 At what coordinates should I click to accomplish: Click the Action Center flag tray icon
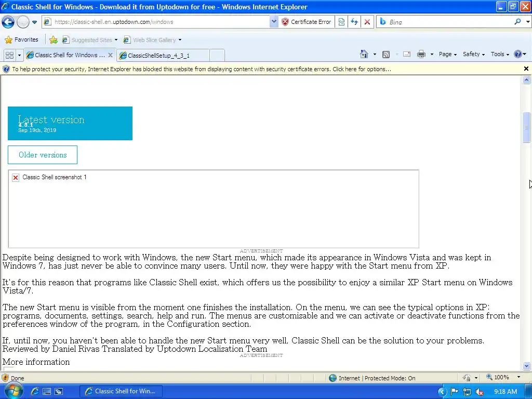point(455,392)
